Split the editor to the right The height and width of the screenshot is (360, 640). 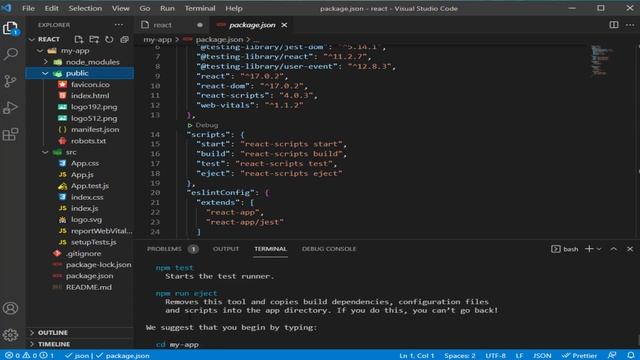pyautogui.click(x=613, y=25)
